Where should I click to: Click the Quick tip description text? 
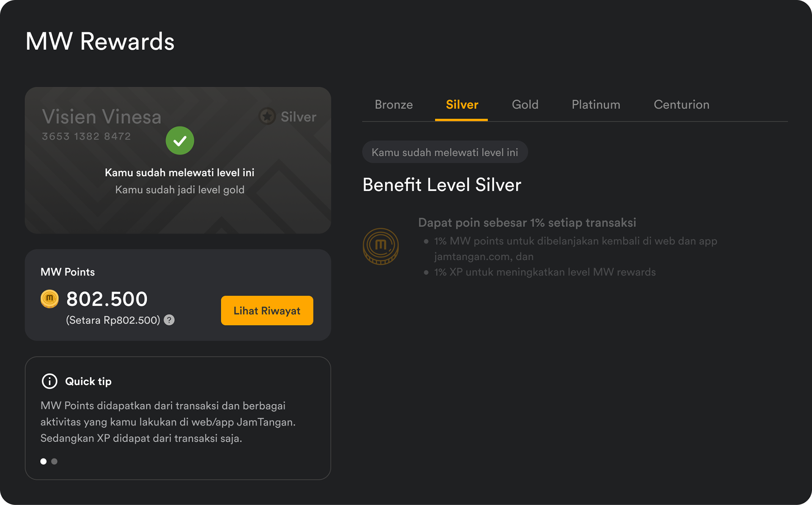point(168,422)
